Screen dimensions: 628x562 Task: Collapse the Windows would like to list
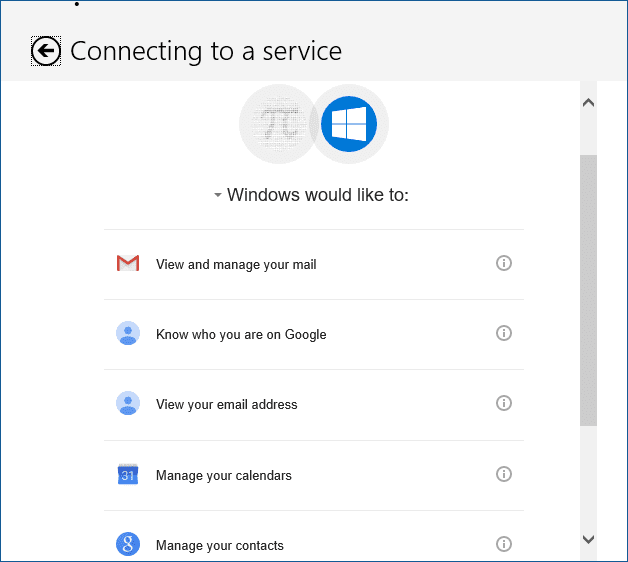coord(217,195)
